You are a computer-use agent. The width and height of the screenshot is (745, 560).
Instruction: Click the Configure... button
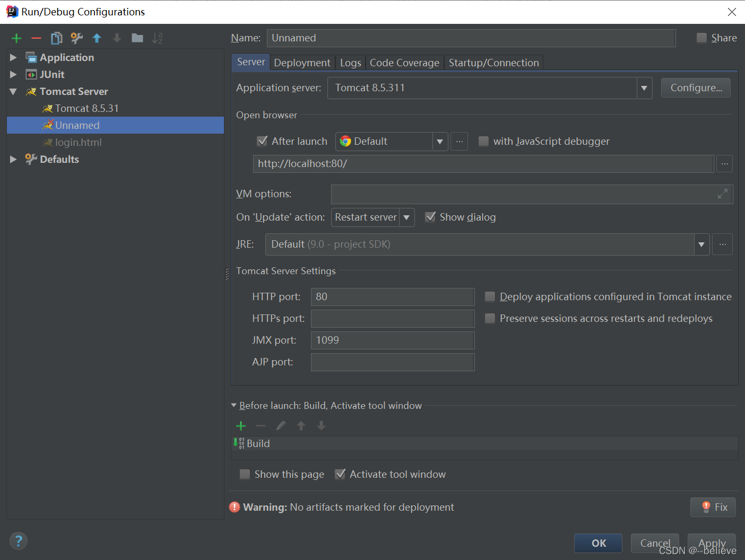(x=696, y=87)
